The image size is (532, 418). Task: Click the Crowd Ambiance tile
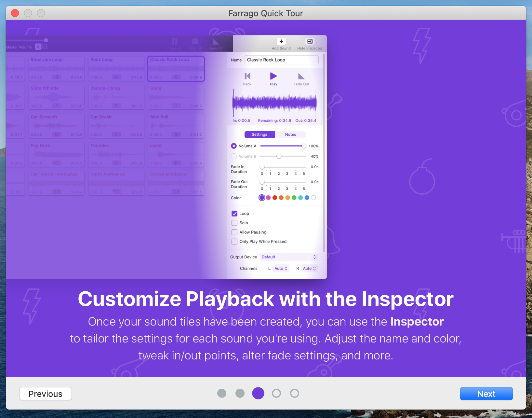[176, 183]
